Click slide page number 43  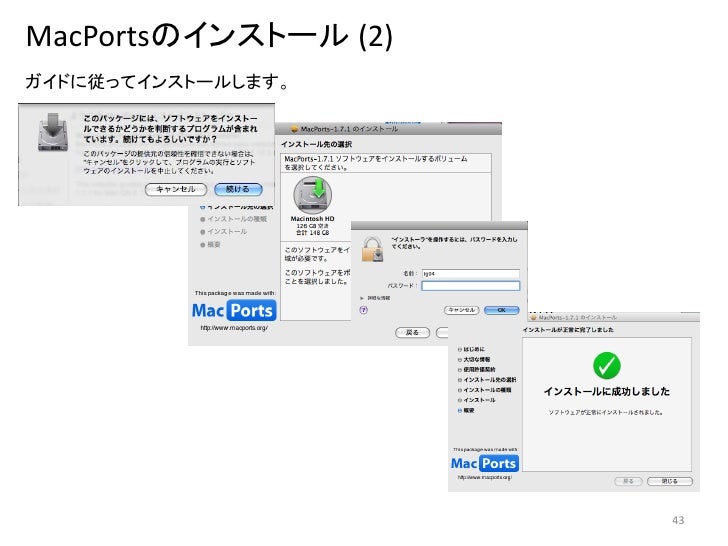point(678,520)
